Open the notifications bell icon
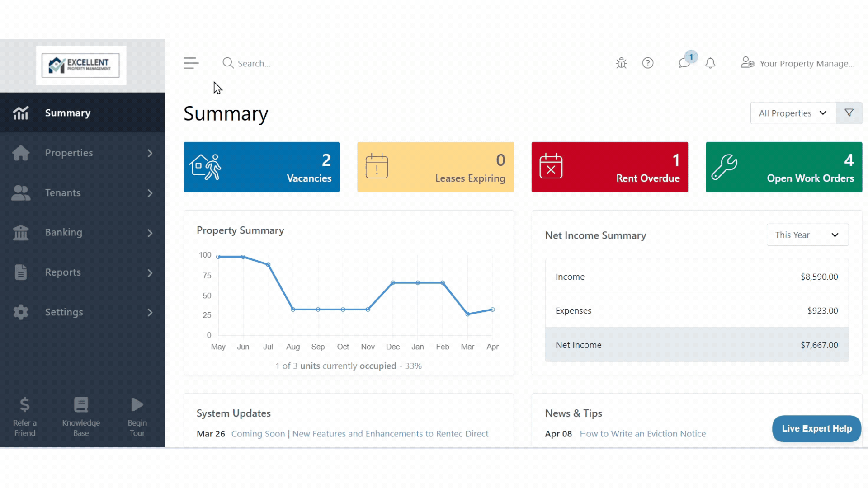This screenshot has width=868, height=488. point(710,63)
